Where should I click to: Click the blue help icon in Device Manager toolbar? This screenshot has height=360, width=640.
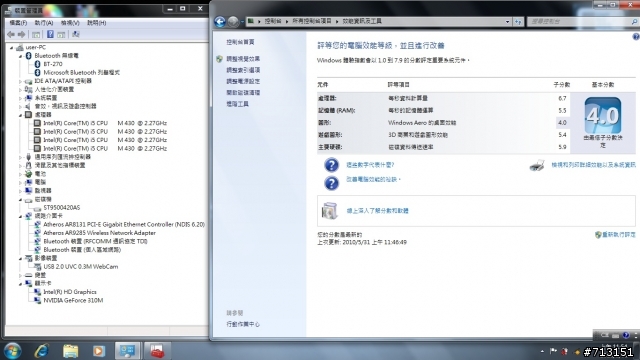(50, 35)
